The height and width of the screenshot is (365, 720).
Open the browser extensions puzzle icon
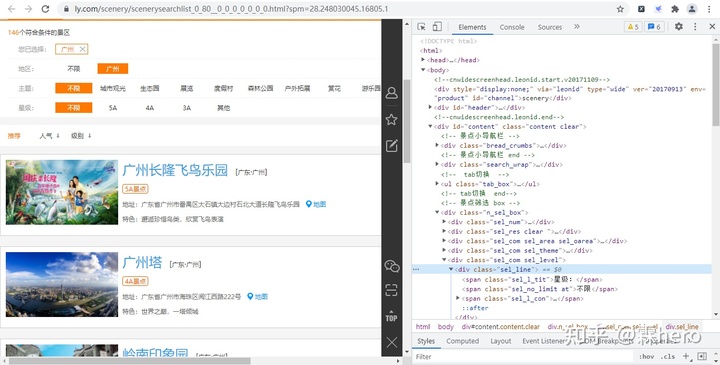tap(675, 9)
